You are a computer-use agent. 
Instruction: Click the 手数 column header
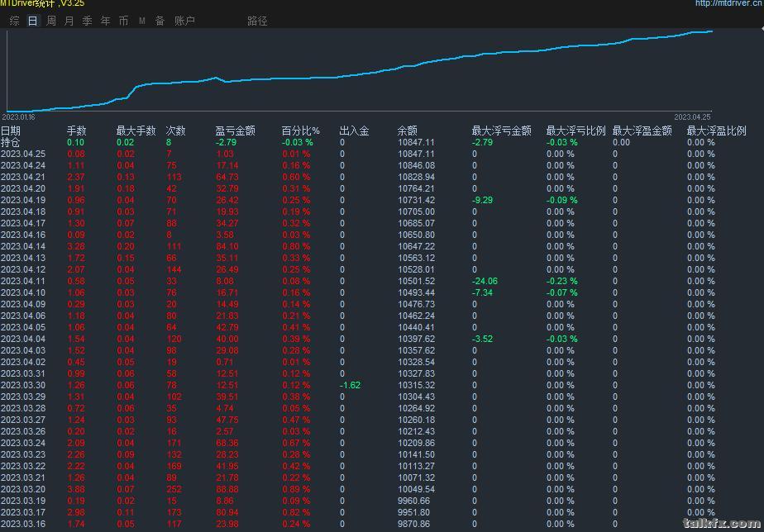coord(77,131)
